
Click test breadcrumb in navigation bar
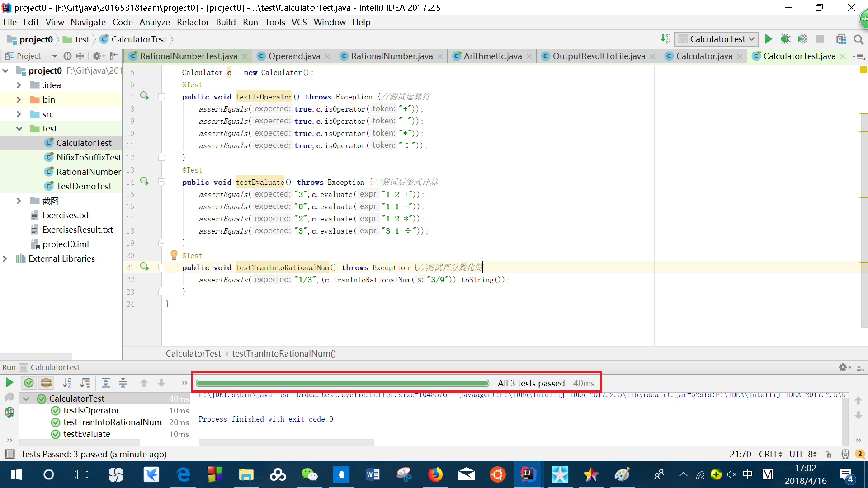[76, 39]
